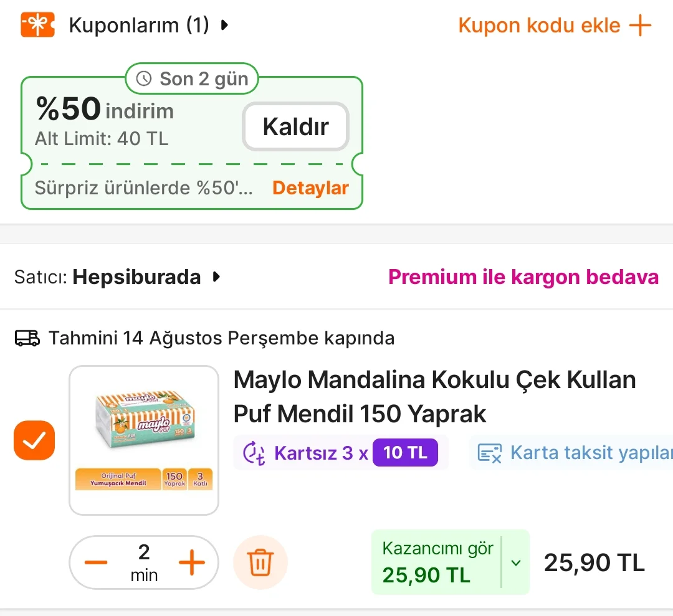Click the Kartsız installment cycle icon
673x616 pixels.
(254, 453)
